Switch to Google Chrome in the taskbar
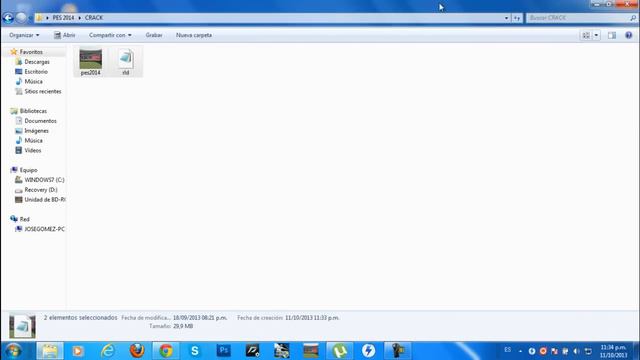Screen dimensions: 640x360 [x=166, y=351]
